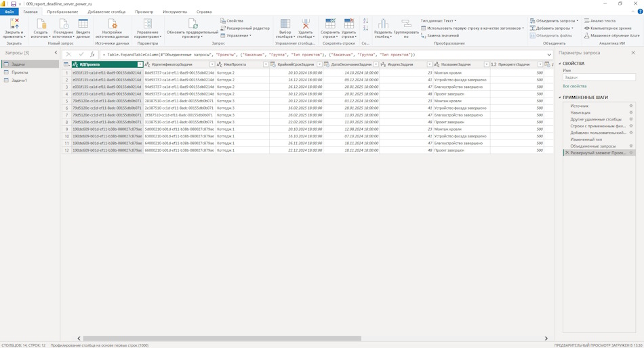This screenshot has width=644, height=348.
Task: Close the Параметры запроса pane
Action: [x=633, y=53]
